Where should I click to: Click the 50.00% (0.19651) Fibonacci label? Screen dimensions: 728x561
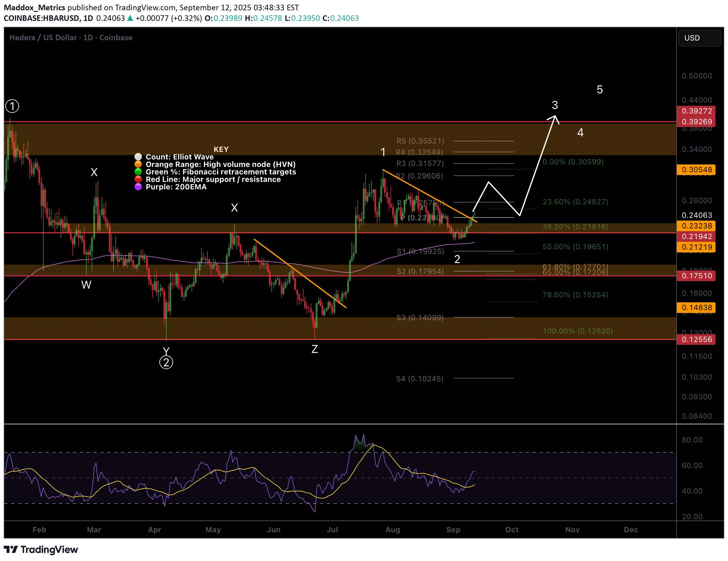point(576,247)
